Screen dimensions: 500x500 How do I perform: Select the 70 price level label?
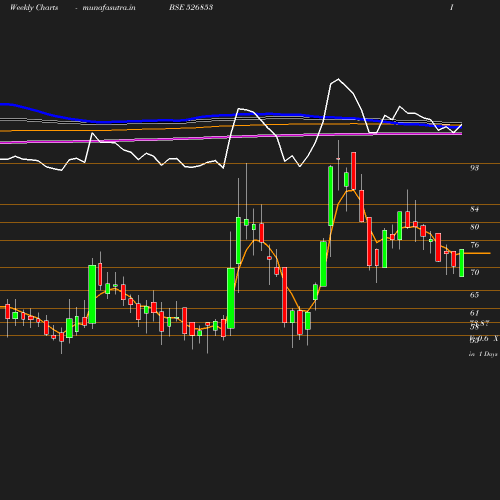pyautogui.click(x=474, y=272)
